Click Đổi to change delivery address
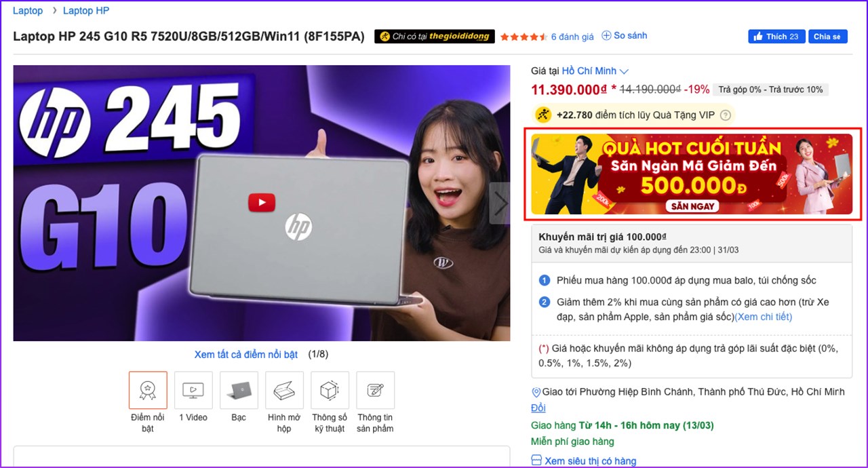868x468 pixels. tap(538, 408)
